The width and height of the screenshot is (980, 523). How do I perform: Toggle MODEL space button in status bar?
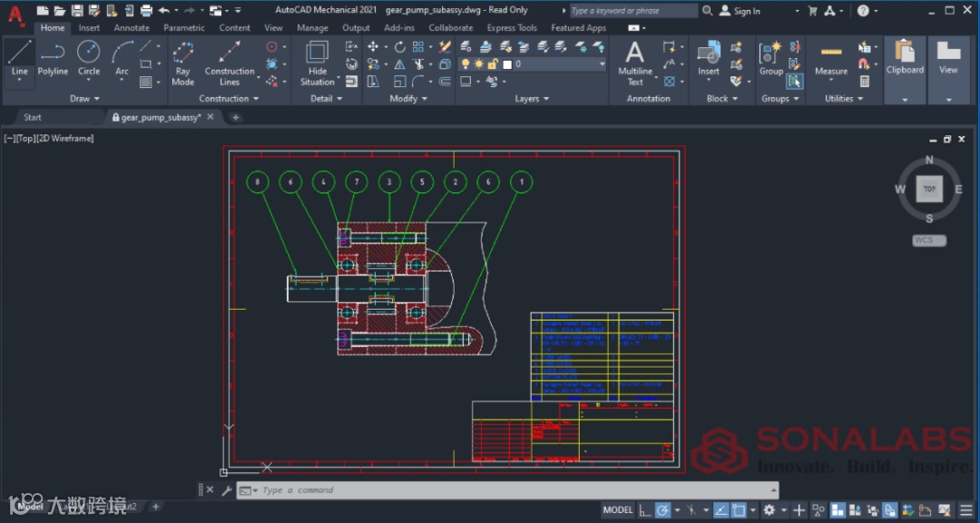(x=618, y=510)
